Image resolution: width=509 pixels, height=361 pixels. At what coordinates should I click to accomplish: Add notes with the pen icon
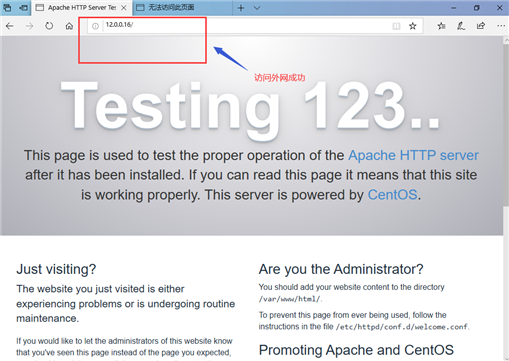click(461, 26)
